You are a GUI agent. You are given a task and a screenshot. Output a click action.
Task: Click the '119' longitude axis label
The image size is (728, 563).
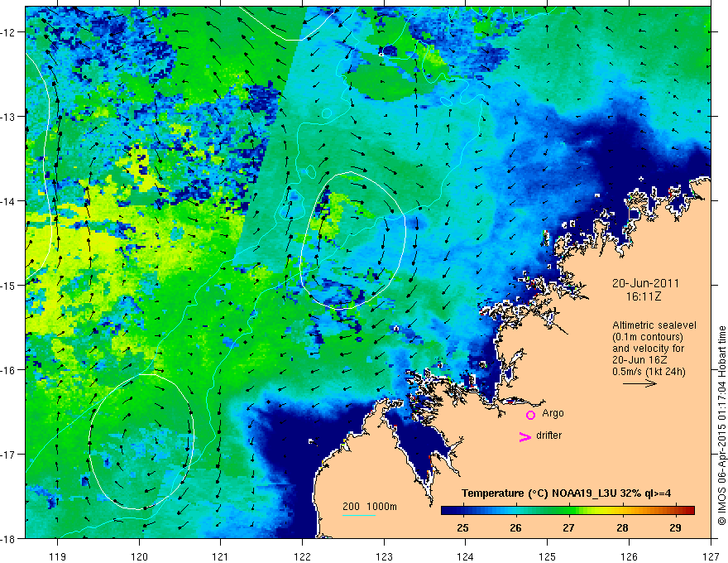point(58,556)
